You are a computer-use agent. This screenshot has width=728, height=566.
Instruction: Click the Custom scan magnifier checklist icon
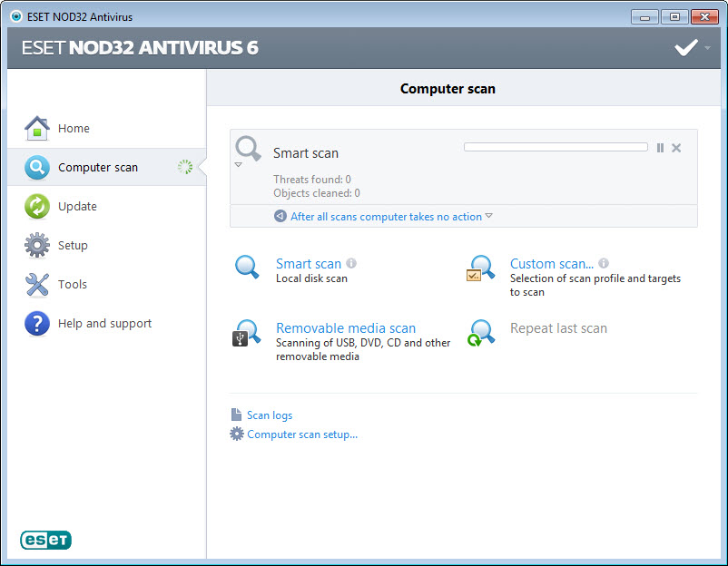pos(480,268)
